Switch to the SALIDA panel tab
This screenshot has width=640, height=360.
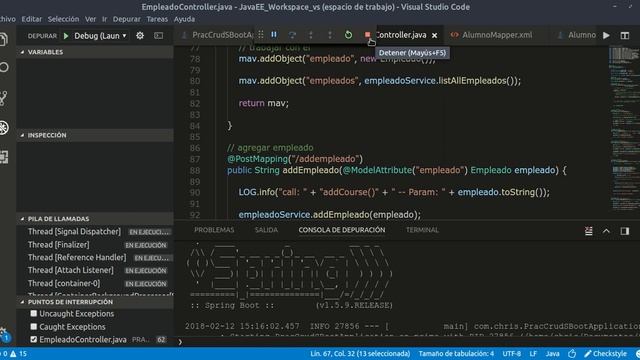(266, 230)
